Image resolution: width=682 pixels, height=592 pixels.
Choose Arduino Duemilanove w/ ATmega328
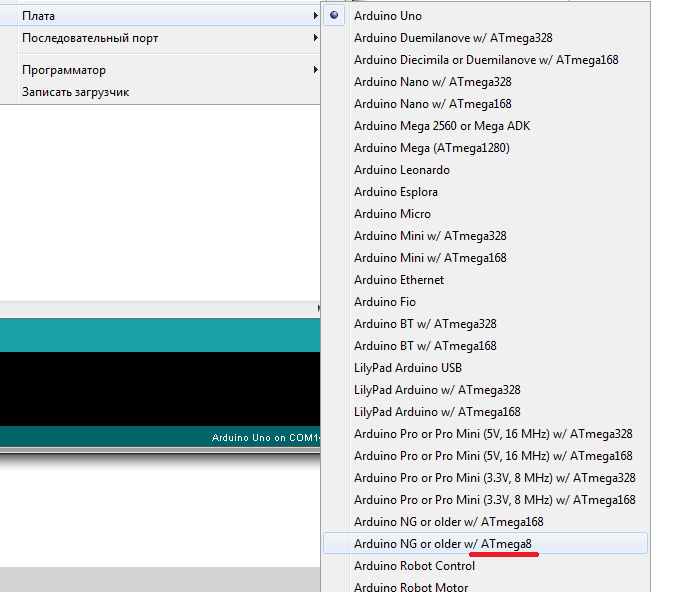pyautogui.click(x=485, y=38)
